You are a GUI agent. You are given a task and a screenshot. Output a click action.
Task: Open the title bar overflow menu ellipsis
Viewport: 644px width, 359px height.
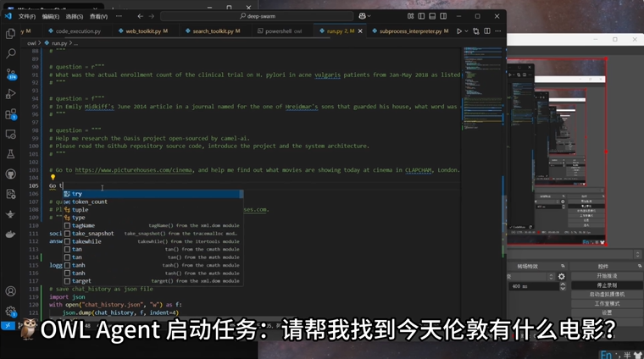[119, 16]
